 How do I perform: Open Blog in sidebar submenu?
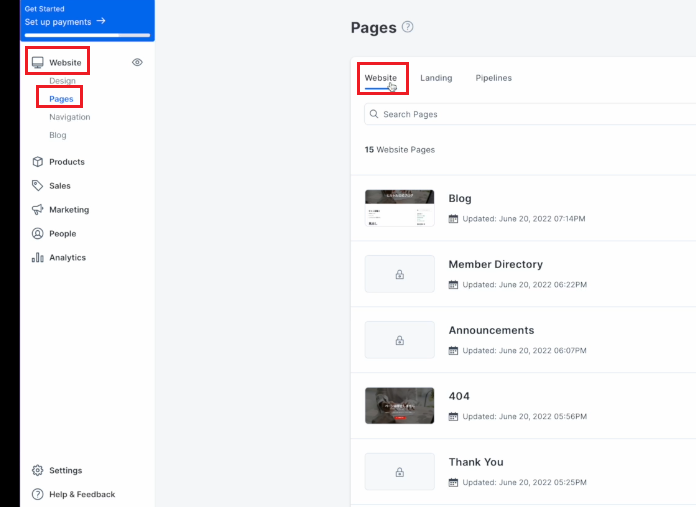58,135
